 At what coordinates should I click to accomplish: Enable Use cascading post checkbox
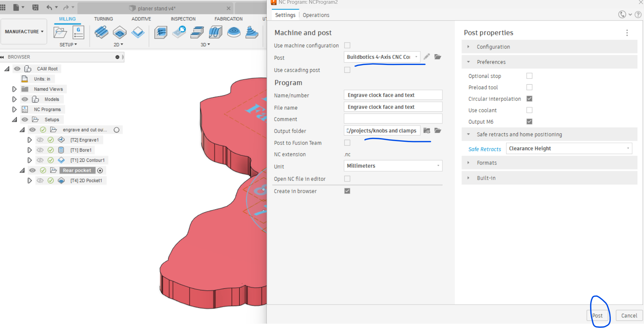(347, 70)
